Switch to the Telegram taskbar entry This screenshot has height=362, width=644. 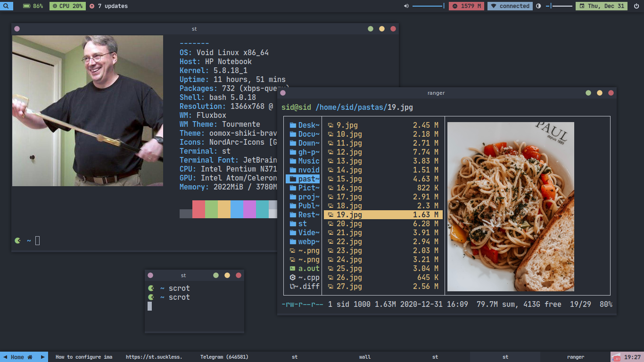(x=224, y=357)
